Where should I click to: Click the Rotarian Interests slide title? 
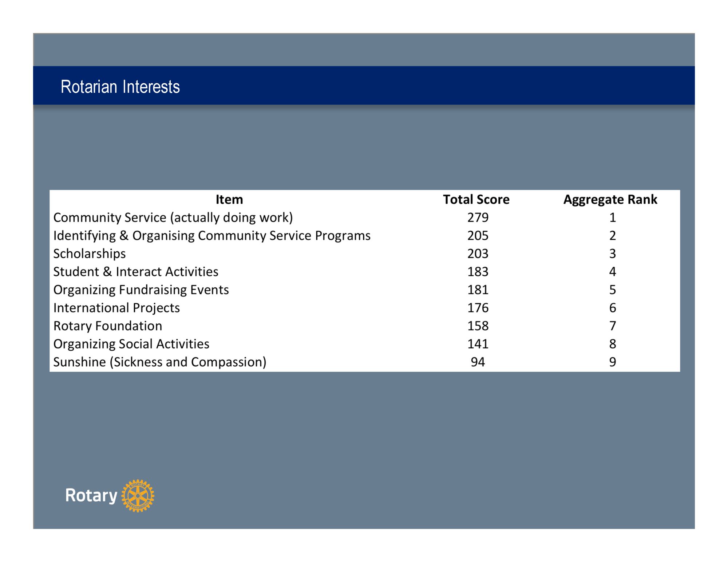(120, 87)
